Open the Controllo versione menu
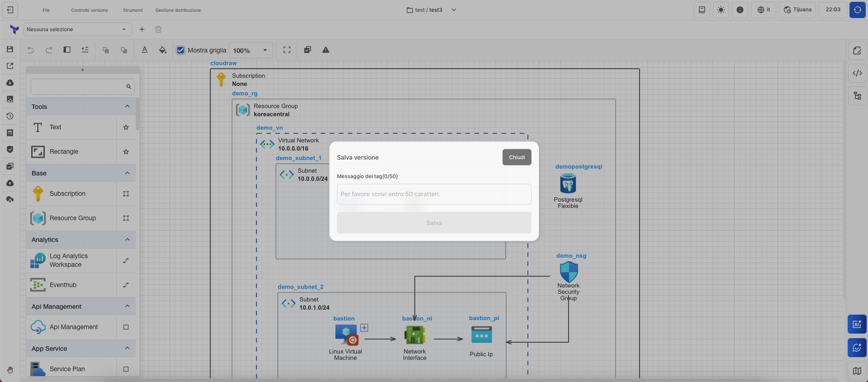 click(x=90, y=10)
